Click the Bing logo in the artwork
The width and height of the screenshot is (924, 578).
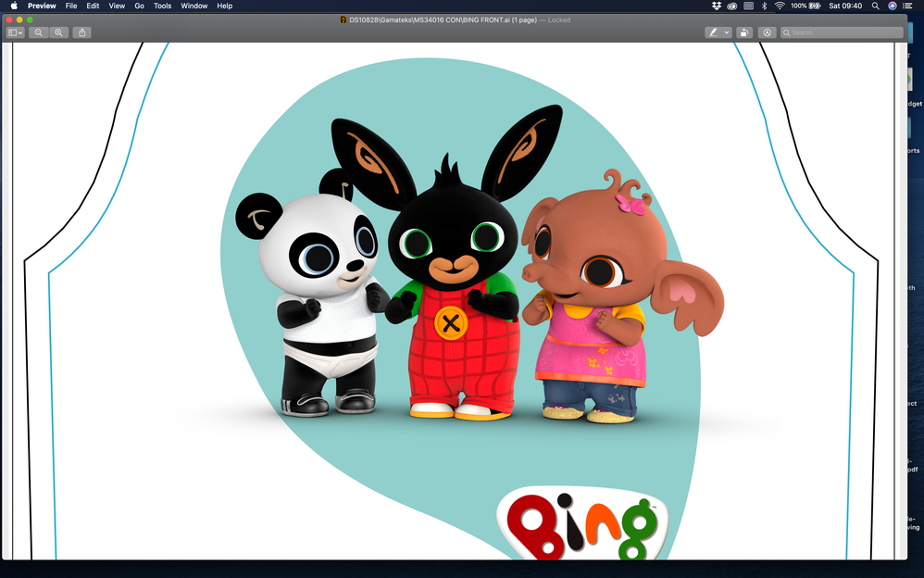click(582, 523)
